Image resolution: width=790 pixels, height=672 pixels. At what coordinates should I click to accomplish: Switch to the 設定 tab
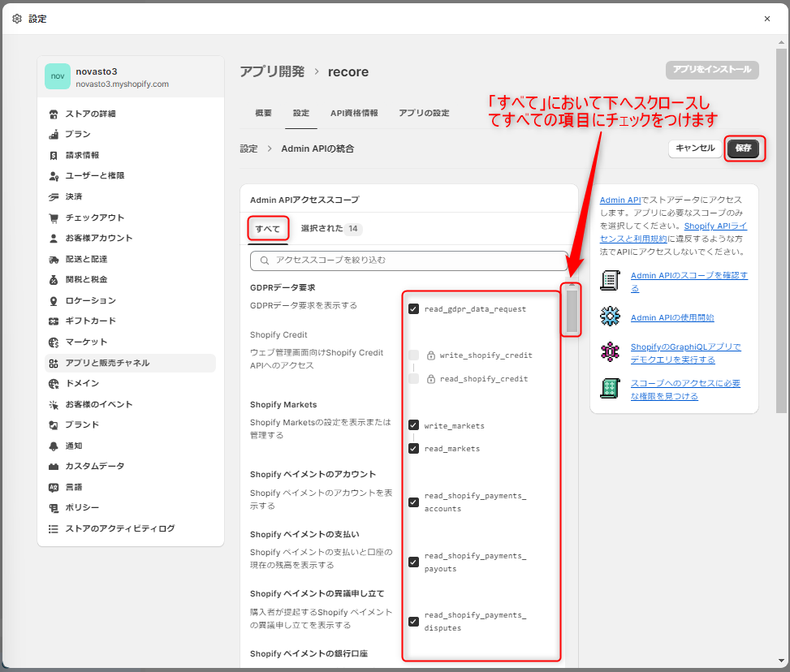[301, 113]
